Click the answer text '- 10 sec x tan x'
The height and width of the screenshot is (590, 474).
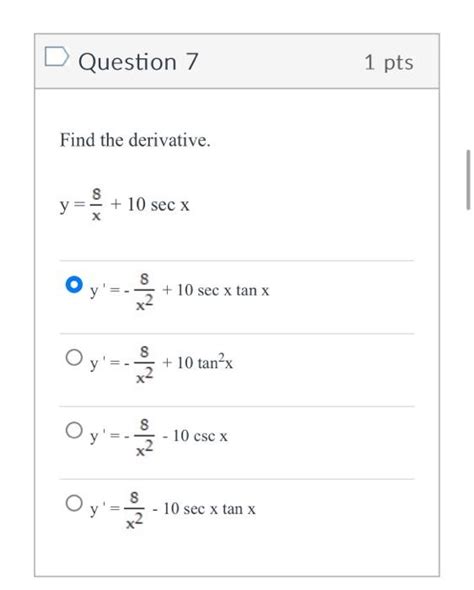click(204, 509)
